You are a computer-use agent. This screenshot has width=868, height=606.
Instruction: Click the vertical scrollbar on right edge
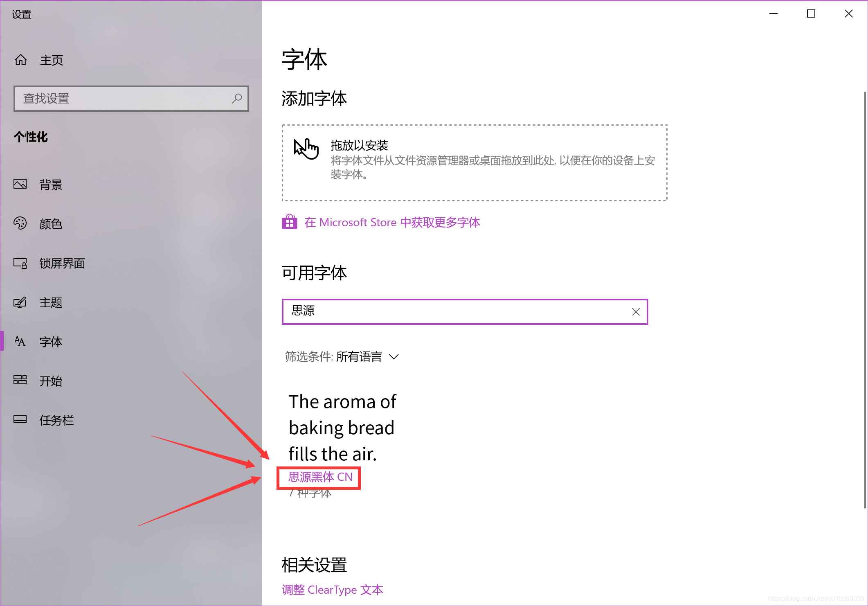pos(865,300)
